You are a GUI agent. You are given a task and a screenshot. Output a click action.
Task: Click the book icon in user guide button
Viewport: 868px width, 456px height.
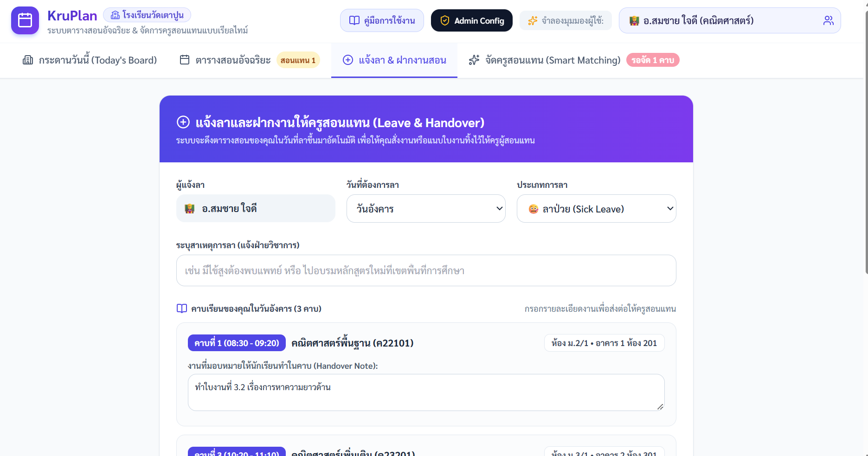(x=354, y=20)
